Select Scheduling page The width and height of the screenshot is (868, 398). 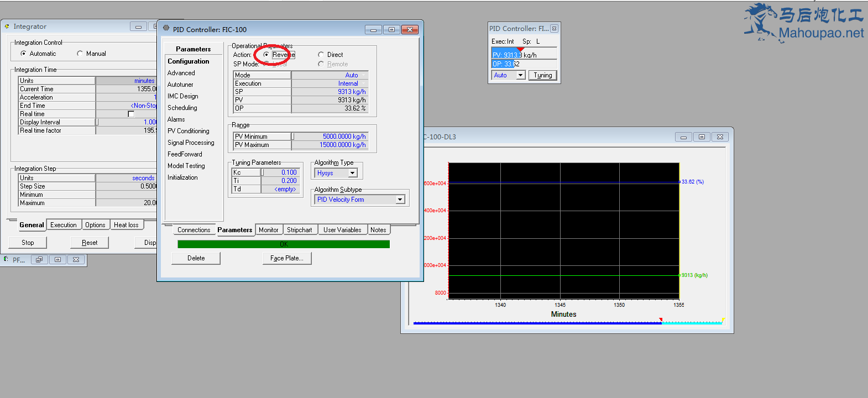182,108
